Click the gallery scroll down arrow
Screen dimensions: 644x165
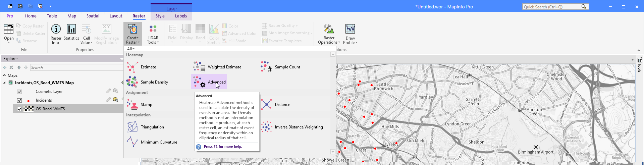pos(333,152)
